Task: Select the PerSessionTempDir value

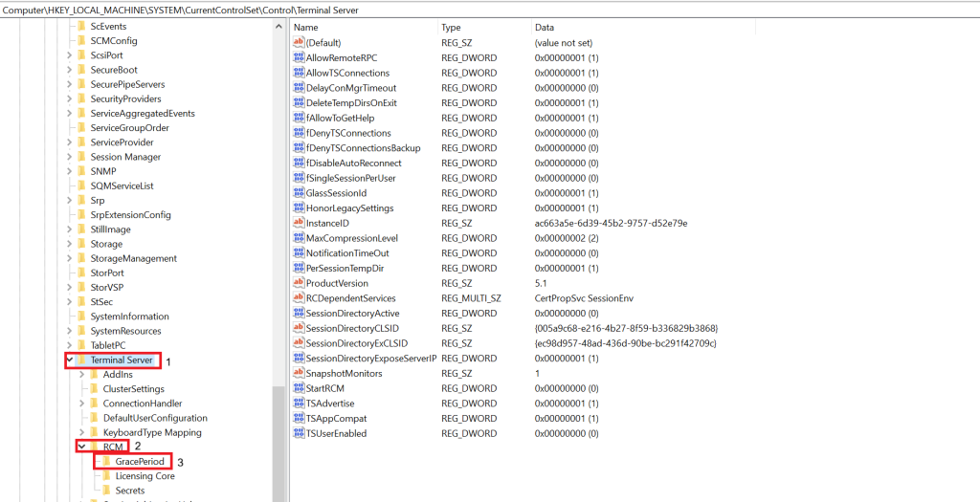Action: click(x=345, y=268)
